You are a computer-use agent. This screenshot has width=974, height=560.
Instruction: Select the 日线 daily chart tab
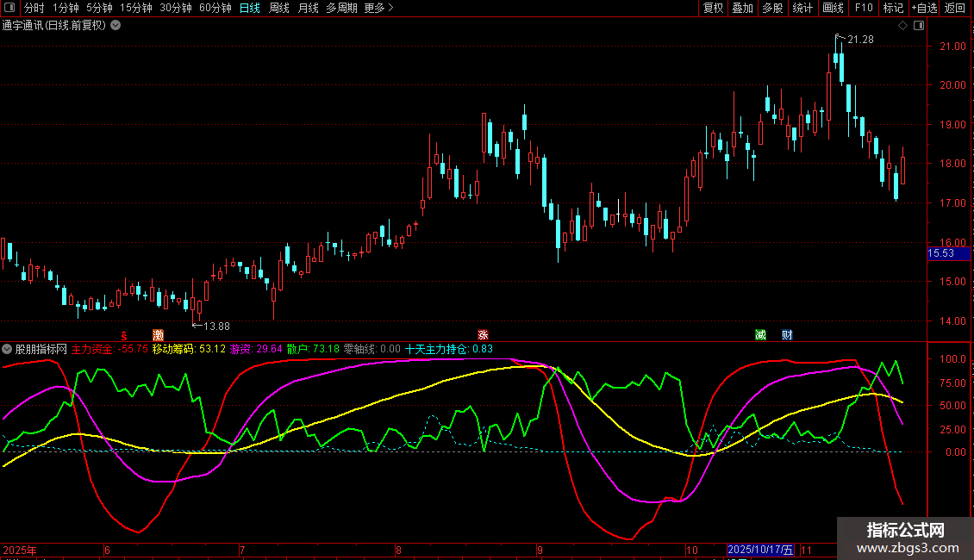(x=250, y=8)
